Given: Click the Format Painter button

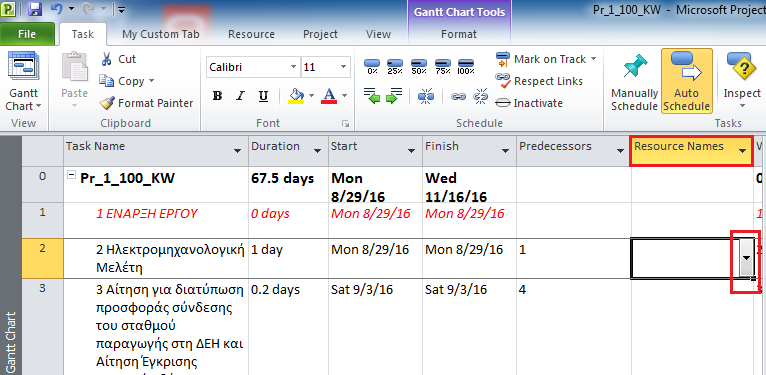Looking at the screenshot, I should coord(146,103).
